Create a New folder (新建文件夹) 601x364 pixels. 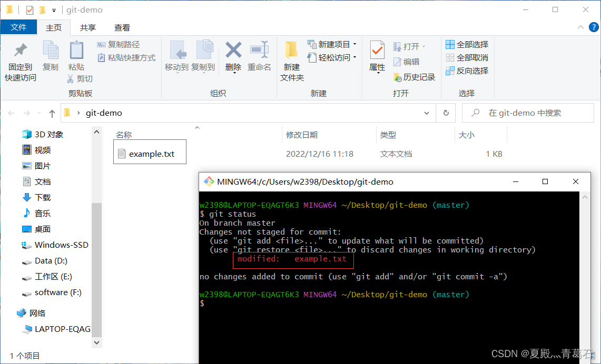pos(292,61)
